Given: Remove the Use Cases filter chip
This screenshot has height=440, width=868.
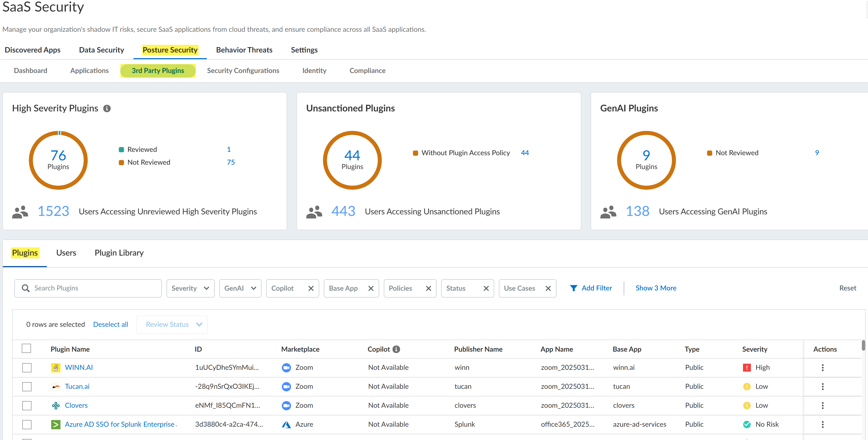Looking at the screenshot, I should tap(548, 288).
